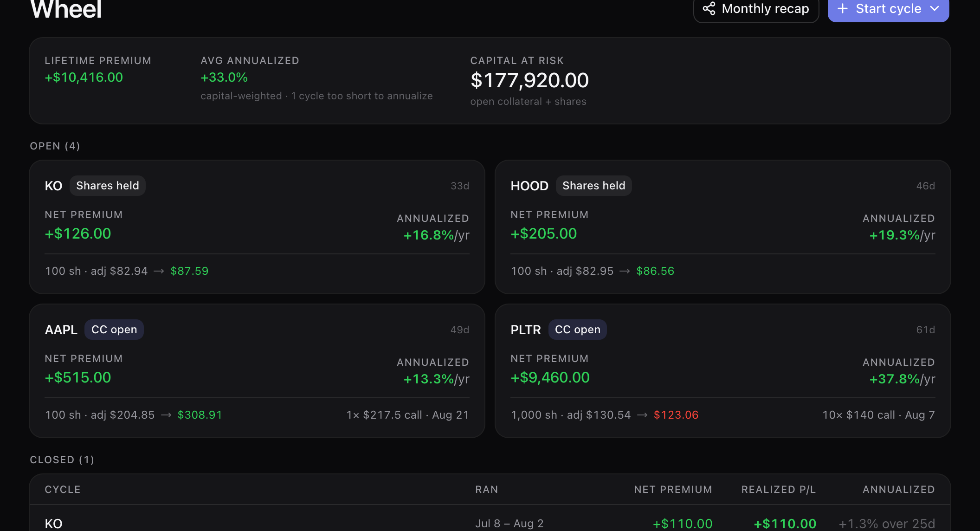Click AAPL annualized +13.3%/yr value
The image size is (980, 531).
(x=436, y=379)
